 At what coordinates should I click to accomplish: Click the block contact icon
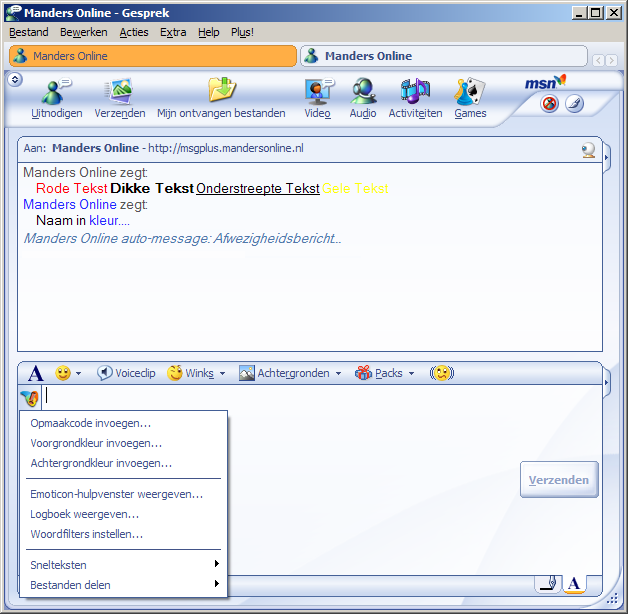tap(549, 104)
